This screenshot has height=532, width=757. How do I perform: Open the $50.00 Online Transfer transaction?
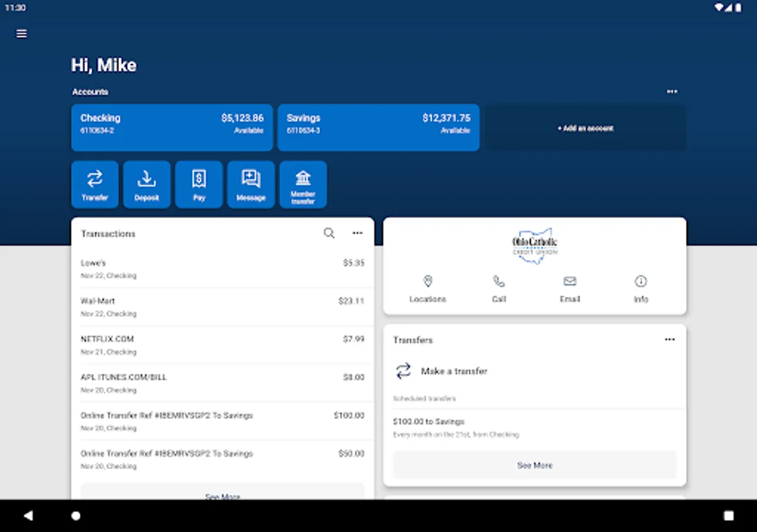[x=222, y=459]
